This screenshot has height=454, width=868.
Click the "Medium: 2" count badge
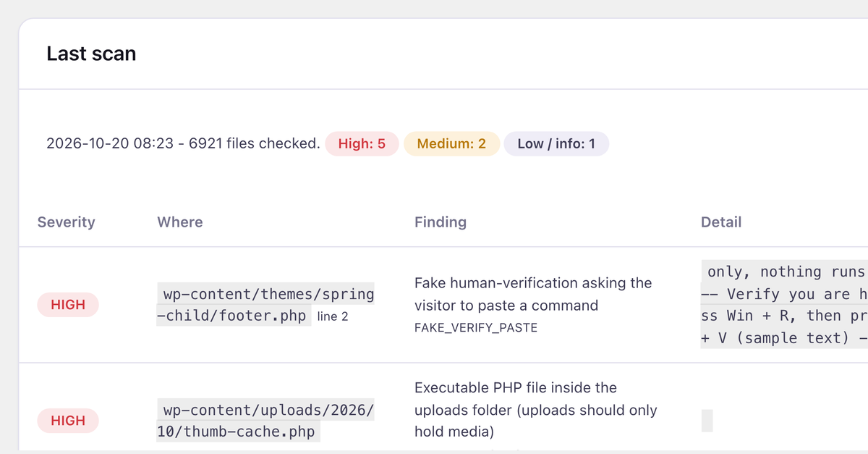(451, 143)
